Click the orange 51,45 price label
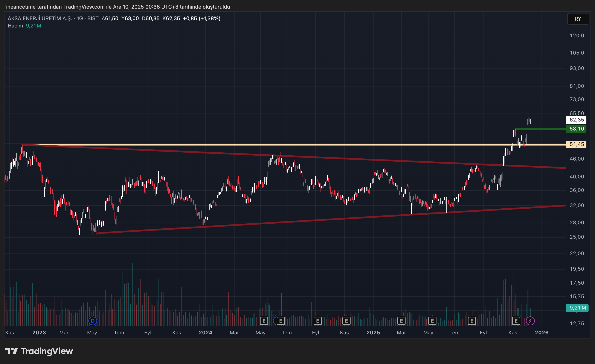The image size is (595, 364). (577, 144)
